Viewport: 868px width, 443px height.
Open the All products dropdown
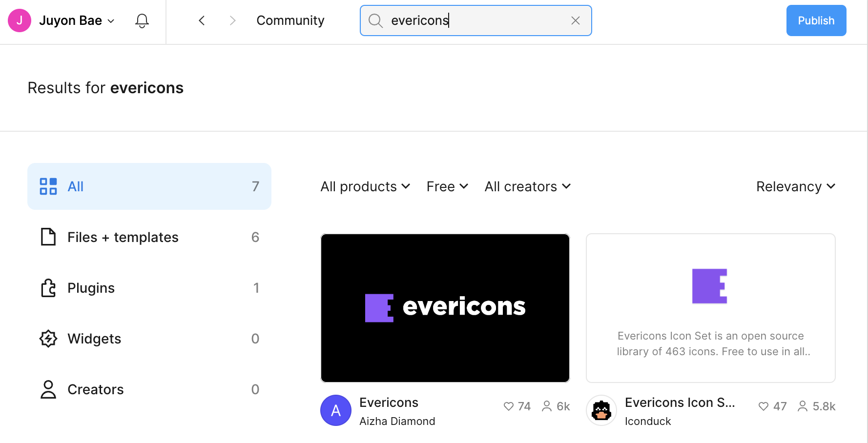[365, 186]
